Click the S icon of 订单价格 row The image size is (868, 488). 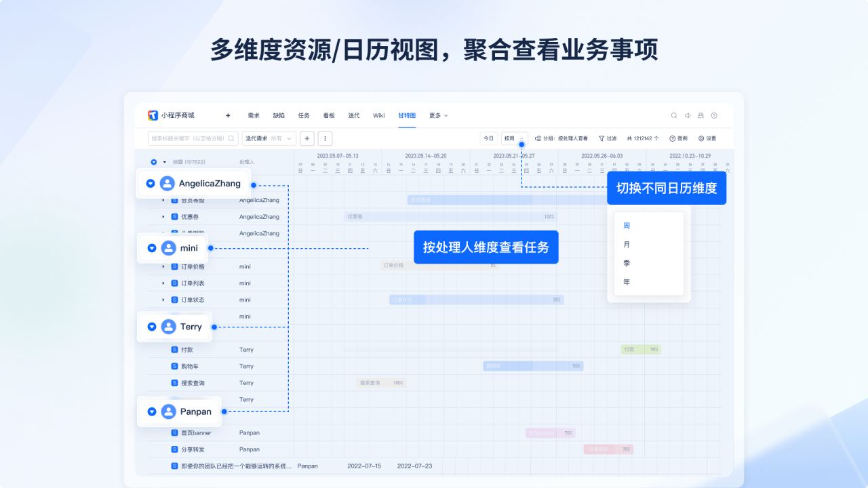pyautogui.click(x=174, y=266)
